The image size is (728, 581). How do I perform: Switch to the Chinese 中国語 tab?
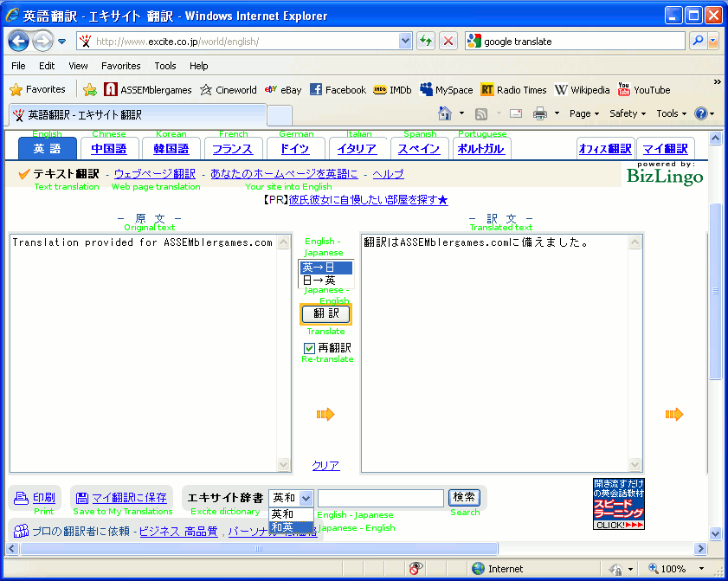109,149
